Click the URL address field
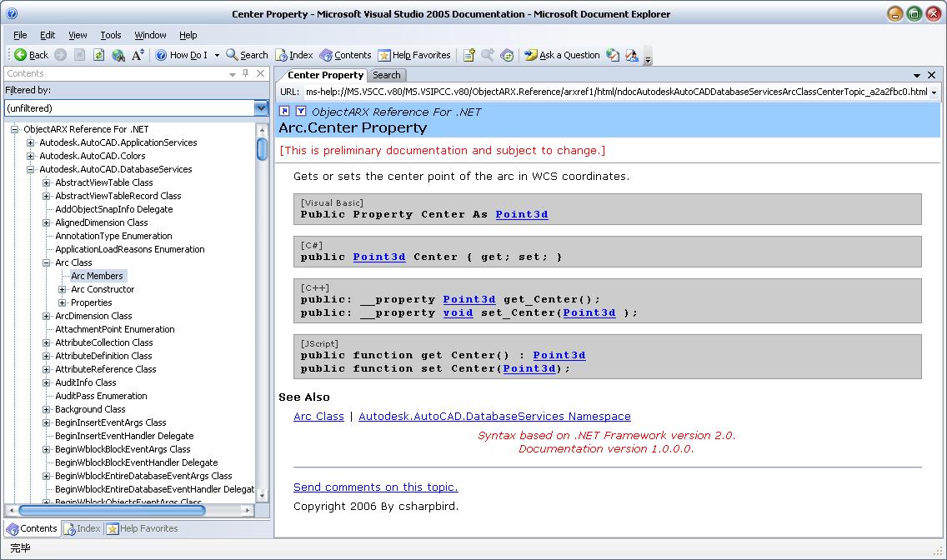This screenshot has width=947, height=560. click(x=616, y=92)
